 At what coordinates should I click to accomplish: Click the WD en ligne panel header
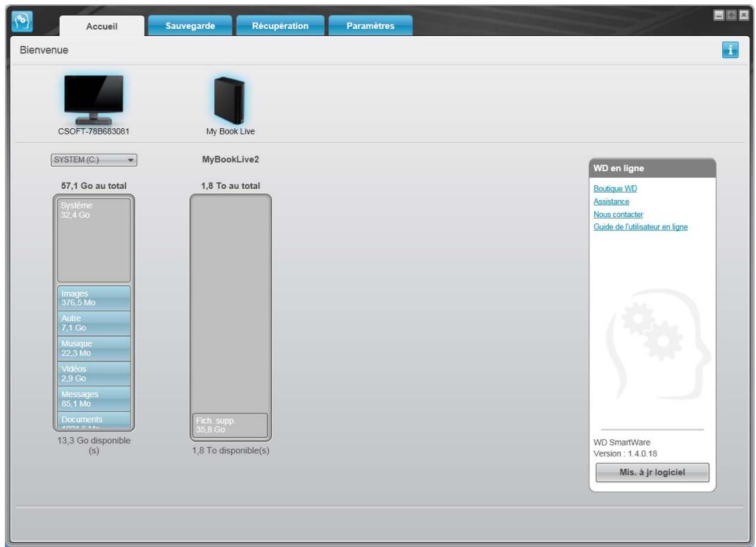tap(652, 168)
